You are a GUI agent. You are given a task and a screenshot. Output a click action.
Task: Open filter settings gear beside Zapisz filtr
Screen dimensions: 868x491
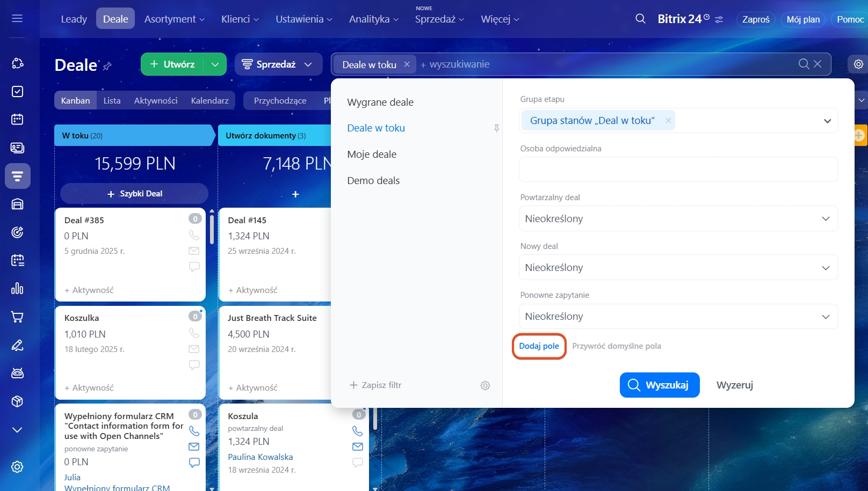pos(485,385)
